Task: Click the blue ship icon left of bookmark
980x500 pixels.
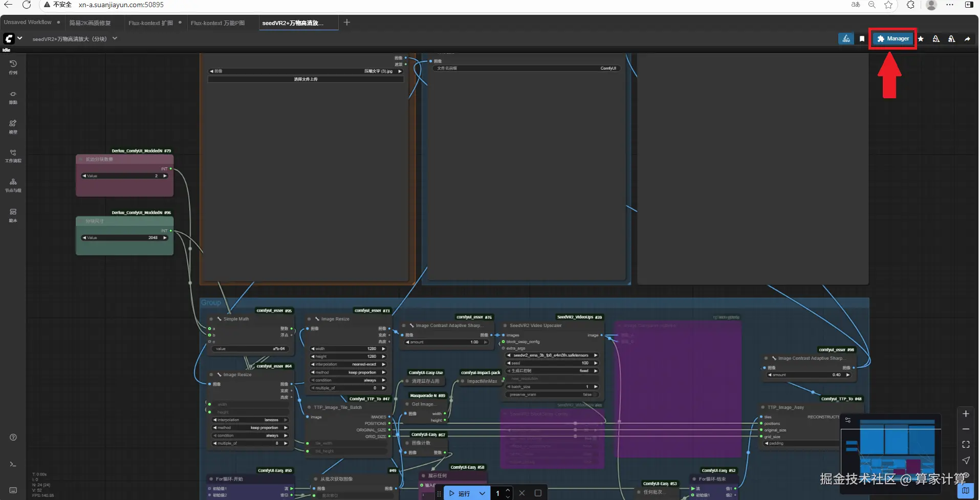Action: click(x=846, y=39)
